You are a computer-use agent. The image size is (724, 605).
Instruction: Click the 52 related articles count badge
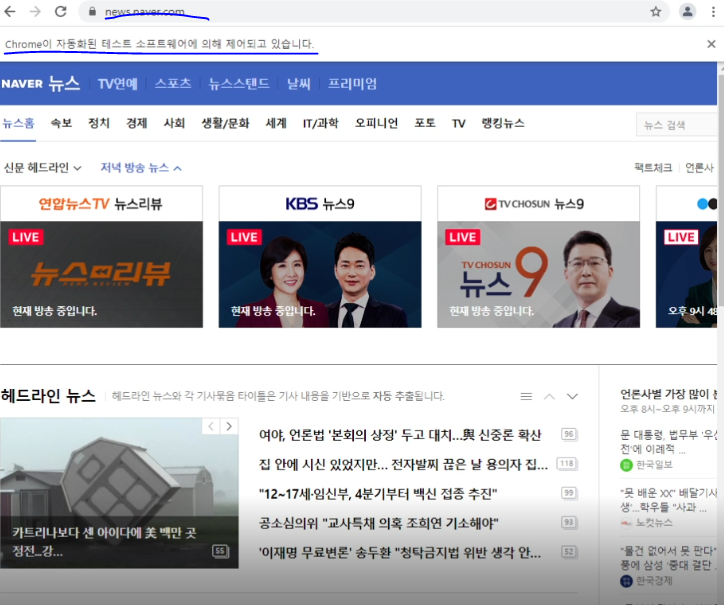click(569, 552)
